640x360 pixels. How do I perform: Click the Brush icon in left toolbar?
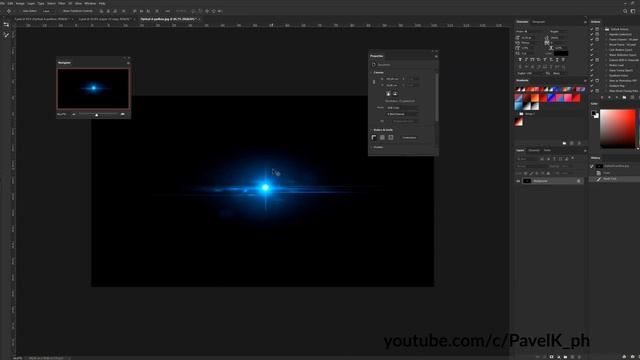pyautogui.click(x=6, y=35)
